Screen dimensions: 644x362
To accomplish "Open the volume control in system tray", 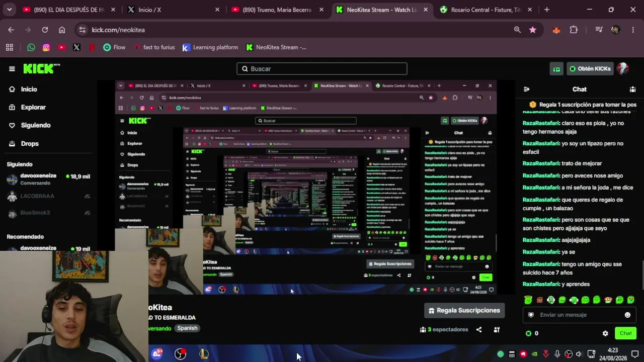I will [579, 354].
